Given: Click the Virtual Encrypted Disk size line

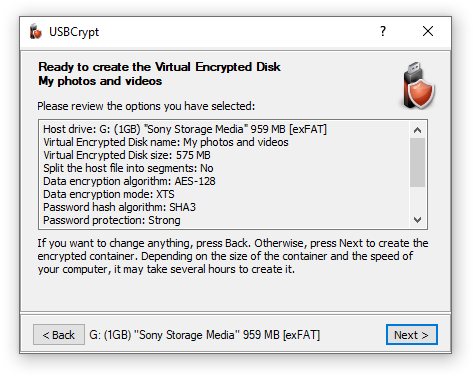Looking at the screenshot, I should tap(127, 155).
